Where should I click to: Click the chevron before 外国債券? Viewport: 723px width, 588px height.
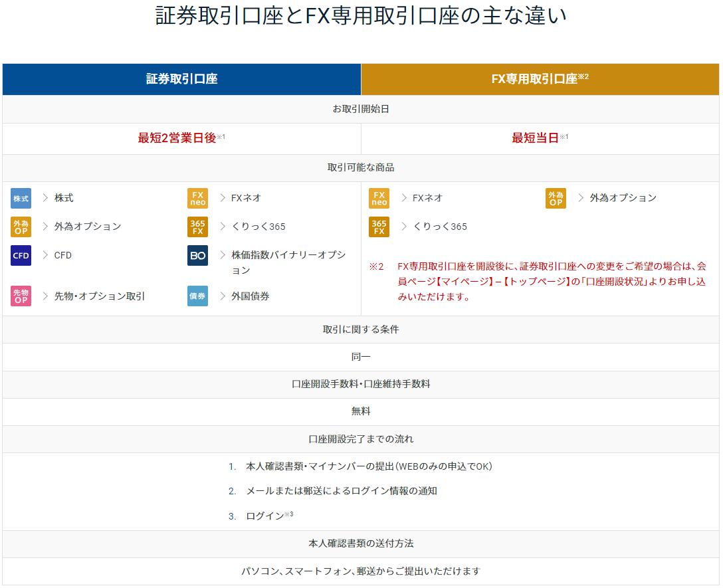223,296
